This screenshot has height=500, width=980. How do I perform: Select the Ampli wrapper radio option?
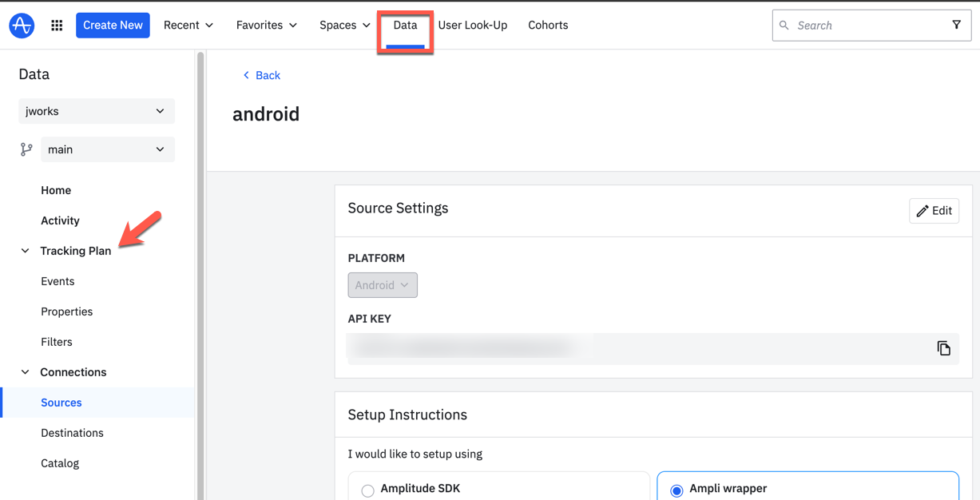pos(676,490)
